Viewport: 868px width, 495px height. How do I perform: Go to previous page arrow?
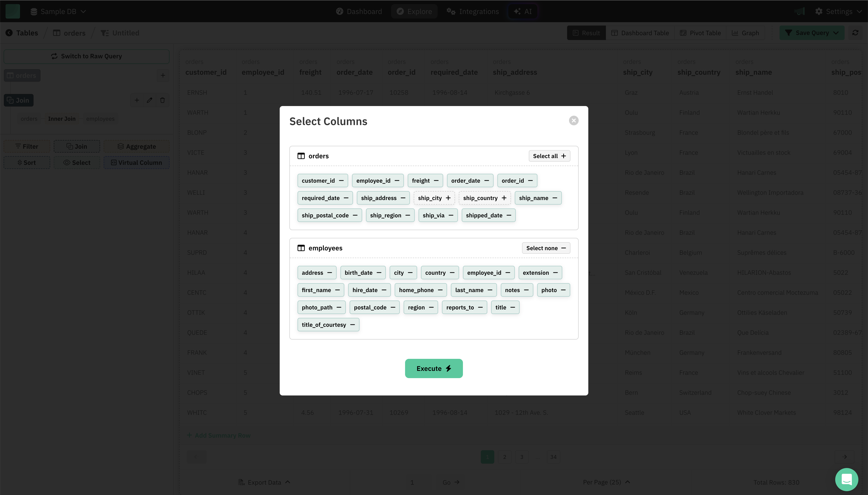pos(196,457)
